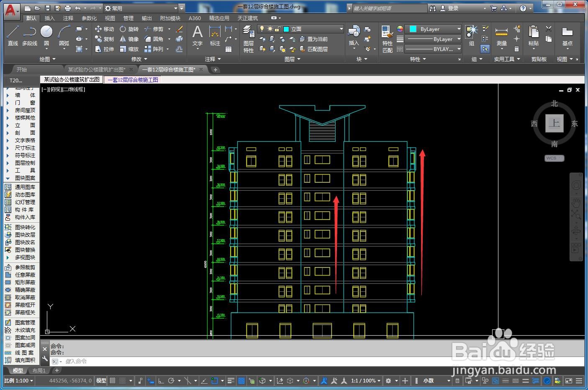Viewport: 588px width, 390px height.
Task: Expand the 修改 panel flyout
Action: 139,59
